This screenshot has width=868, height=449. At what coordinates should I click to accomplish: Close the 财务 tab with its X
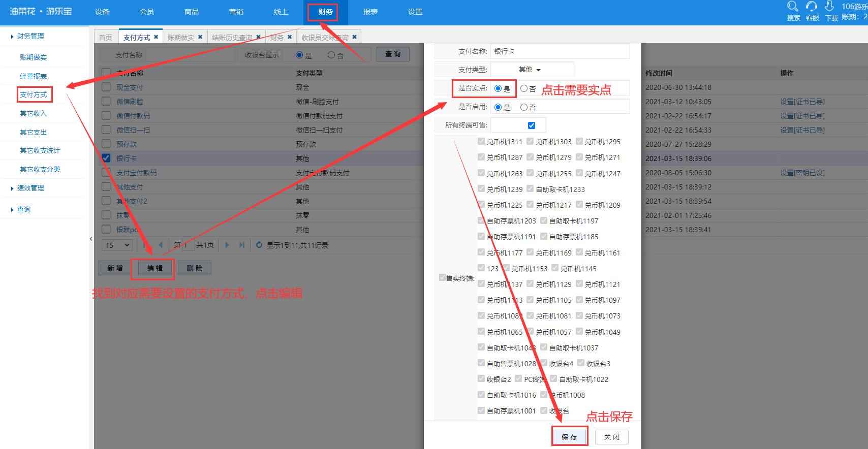coord(290,37)
